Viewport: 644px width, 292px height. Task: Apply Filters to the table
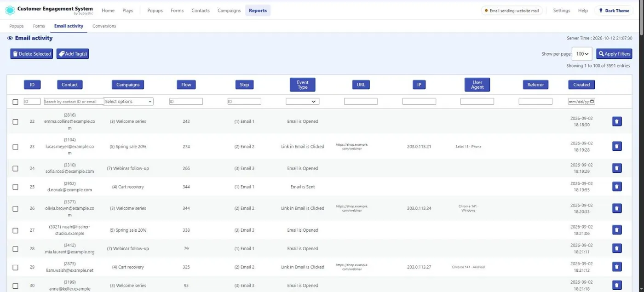click(x=614, y=54)
